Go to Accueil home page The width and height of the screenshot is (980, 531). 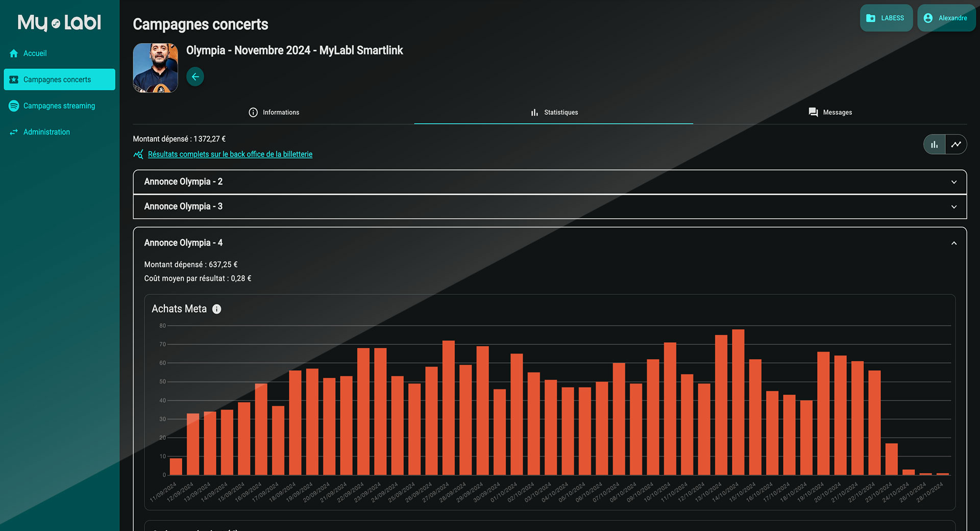(x=35, y=54)
